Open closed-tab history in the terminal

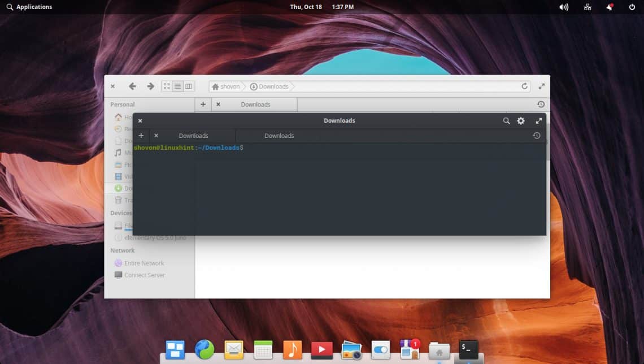click(536, 136)
